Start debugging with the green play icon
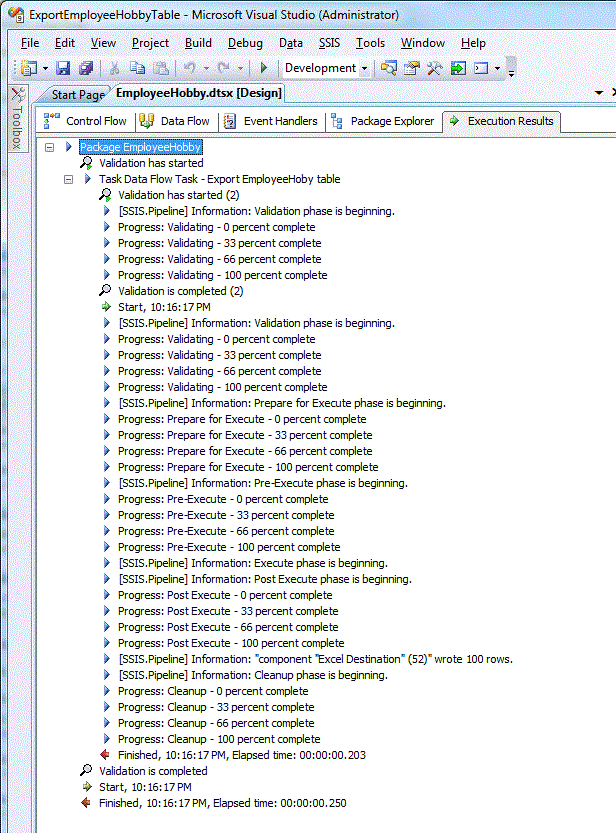Screen dimensions: 616x833 tap(263, 68)
